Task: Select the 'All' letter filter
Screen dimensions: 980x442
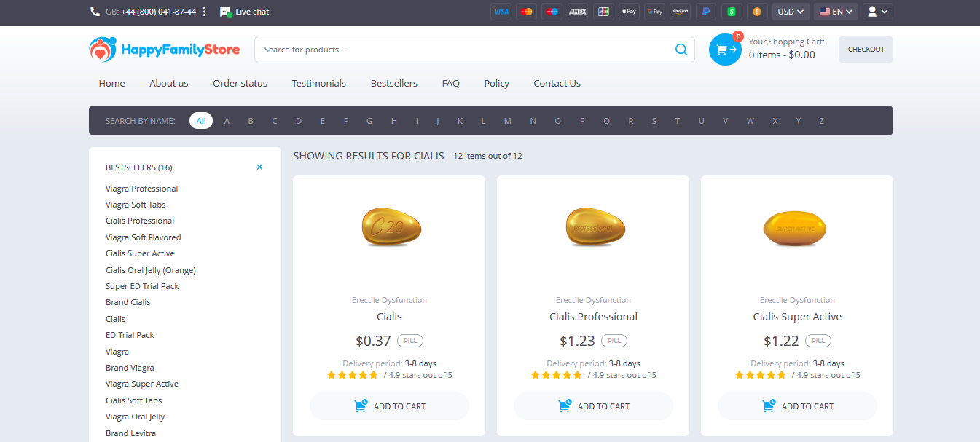Action: (201, 121)
